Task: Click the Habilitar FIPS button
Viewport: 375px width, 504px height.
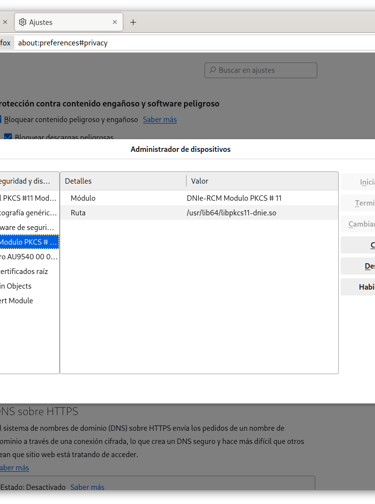Action: pyautogui.click(x=358, y=287)
